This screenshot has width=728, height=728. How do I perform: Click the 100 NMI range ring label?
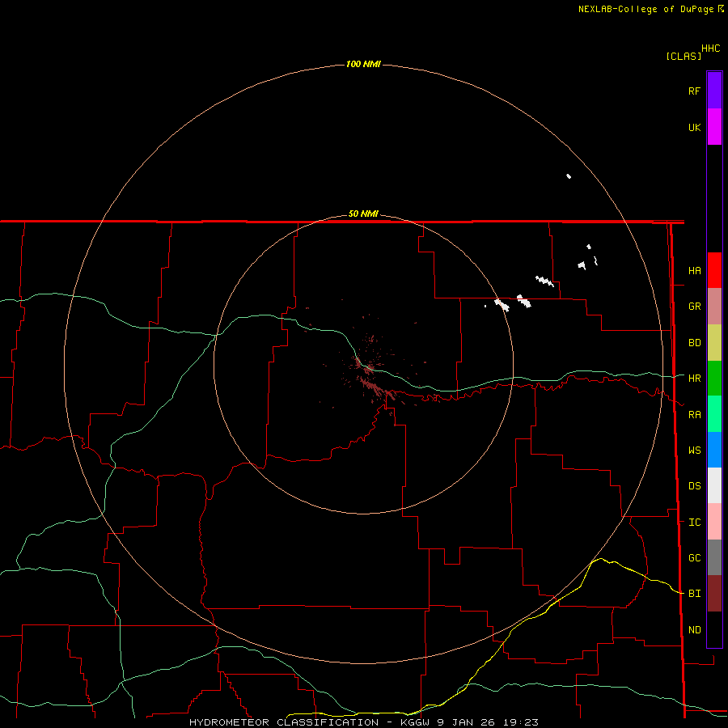point(363,64)
